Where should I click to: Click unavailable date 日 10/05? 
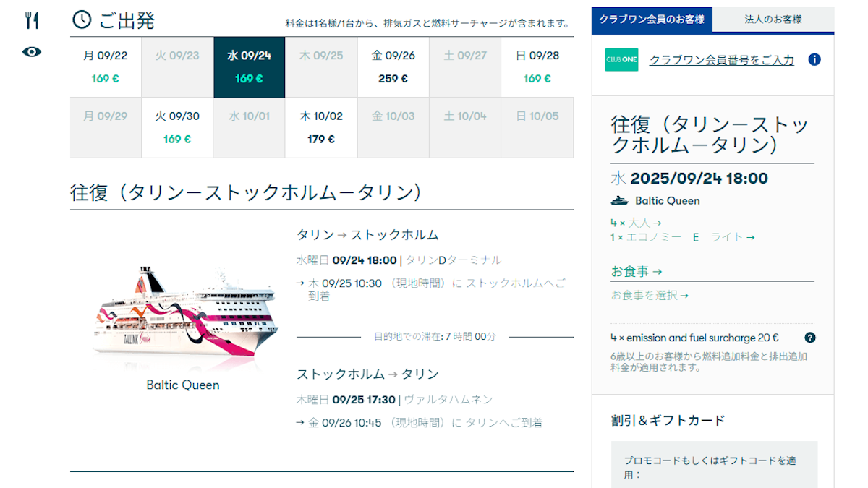537,128
